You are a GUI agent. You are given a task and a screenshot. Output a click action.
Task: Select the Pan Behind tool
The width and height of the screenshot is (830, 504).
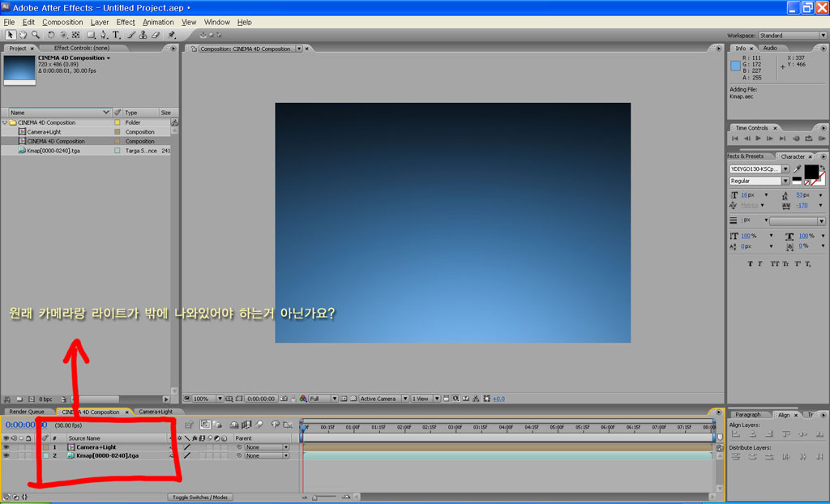(75, 35)
